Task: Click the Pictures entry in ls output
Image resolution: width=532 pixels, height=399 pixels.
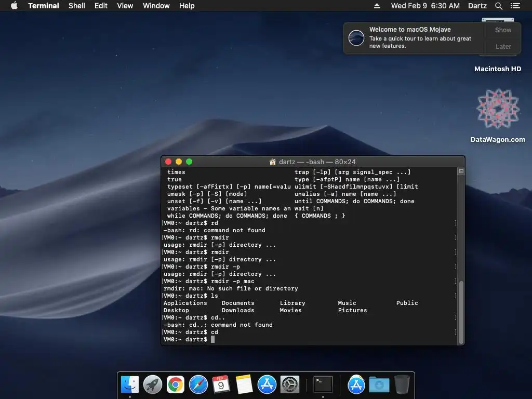Action: pos(353,311)
